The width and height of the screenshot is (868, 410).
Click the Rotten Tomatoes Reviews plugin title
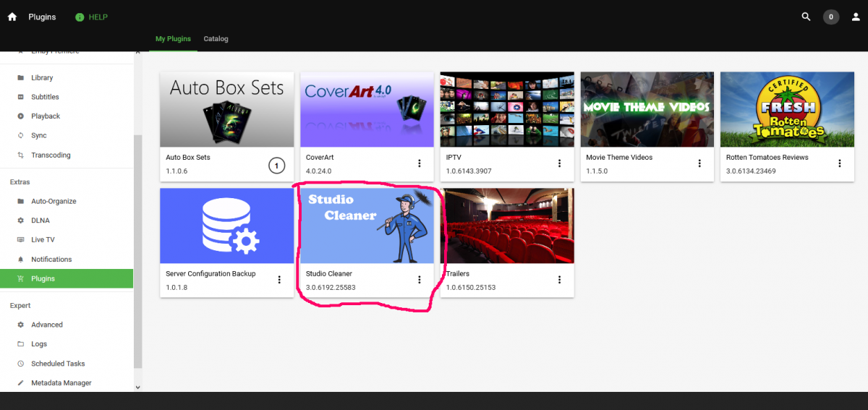click(x=767, y=157)
